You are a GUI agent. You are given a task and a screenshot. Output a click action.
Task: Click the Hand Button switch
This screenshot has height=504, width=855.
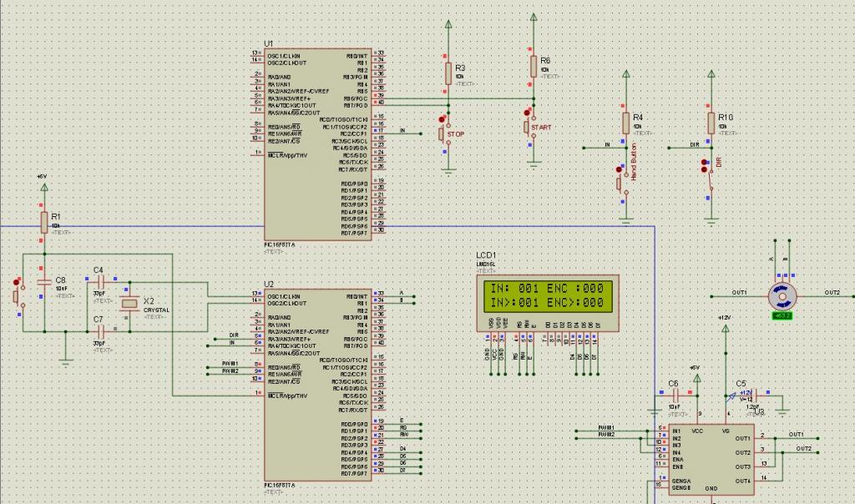point(622,183)
